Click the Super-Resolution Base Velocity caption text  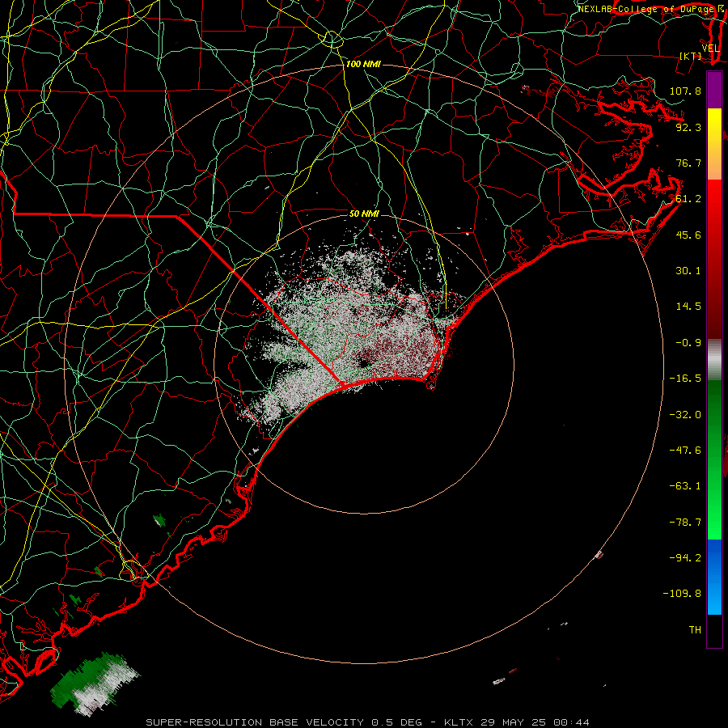point(368,722)
